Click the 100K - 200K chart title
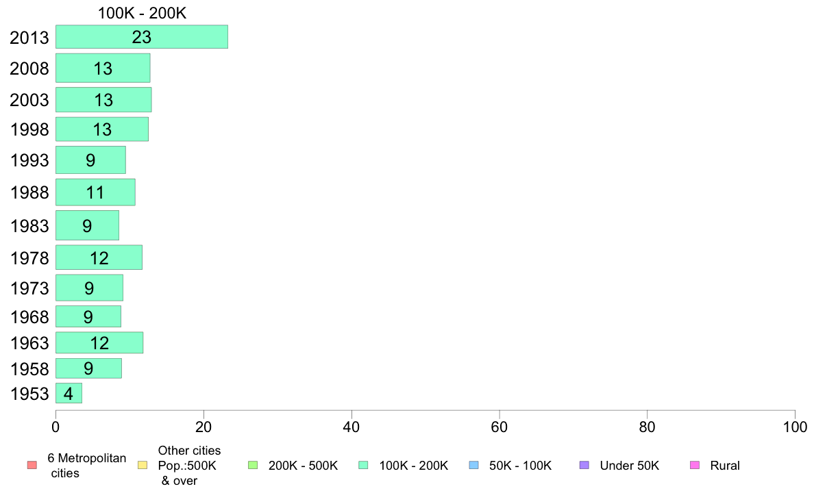 point(143,13)
